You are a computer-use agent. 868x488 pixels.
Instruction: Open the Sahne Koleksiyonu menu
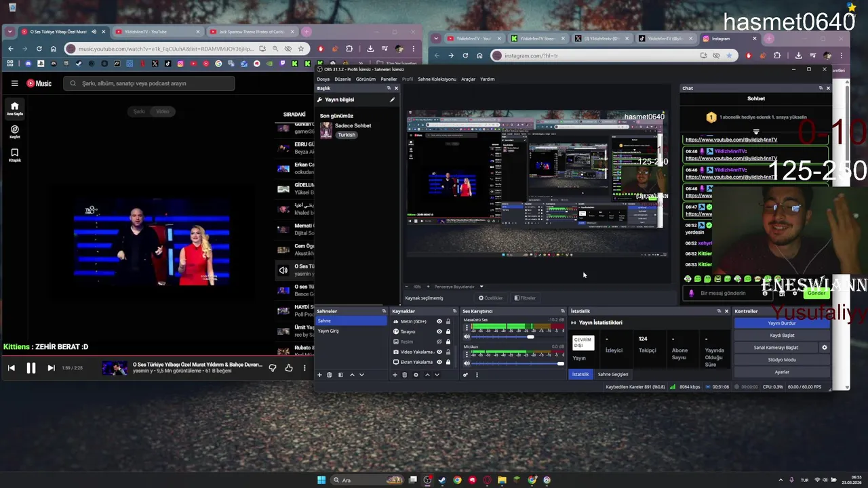tap(437, 79)
